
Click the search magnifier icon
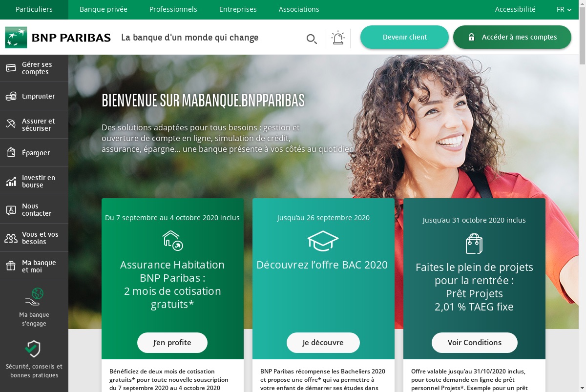(x=312, y=39)
